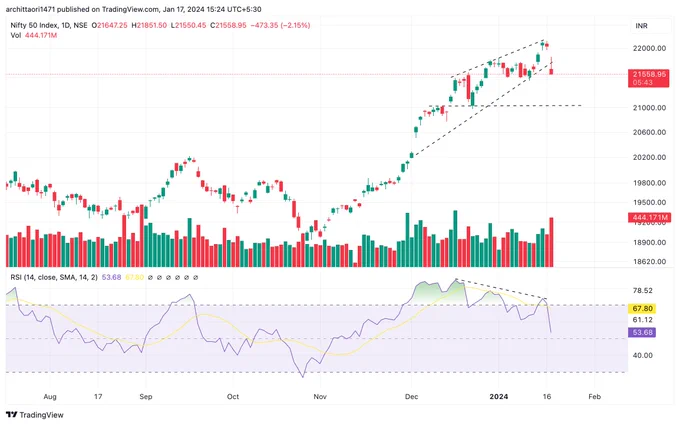Click the 20200.00 price axis label
Viewport: 680px width, 425px height.
coord(649,157)
